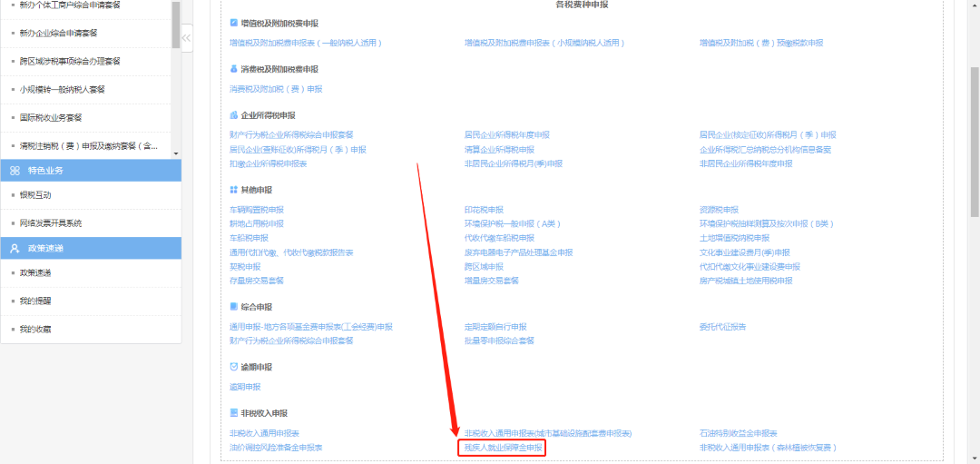Image resolution: width=980 pixels, height=464 pixels.
Task: Select 国际税收业务套餐 sidebar item
Action: [x=51, y=118]
